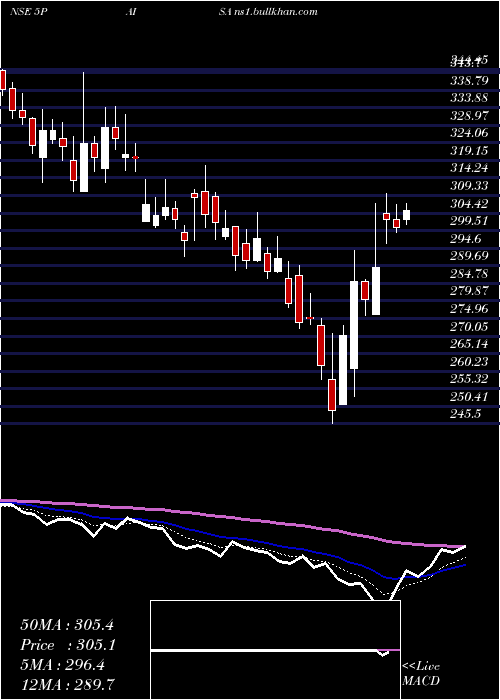This screenshot has height=700, width=500.
Task: Click the 250.41 price label
Action: (469, 396)
